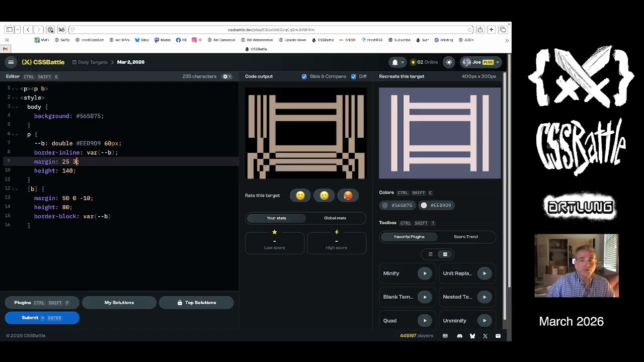This screenshot has width=644, height=362.
Task: Switch toolbox to grid view icon
Action: point(445,254)
